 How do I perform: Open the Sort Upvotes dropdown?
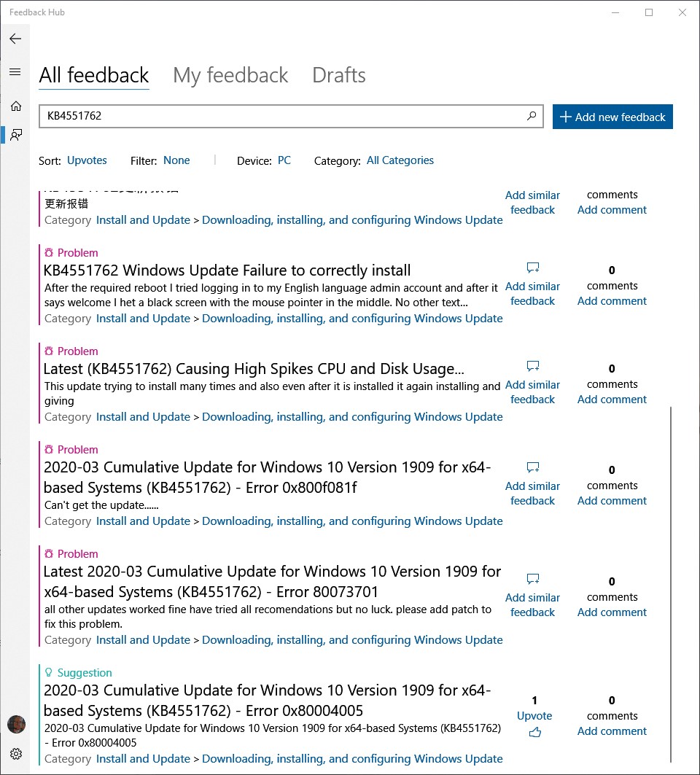pyautogui.click(x=87, y=160)
